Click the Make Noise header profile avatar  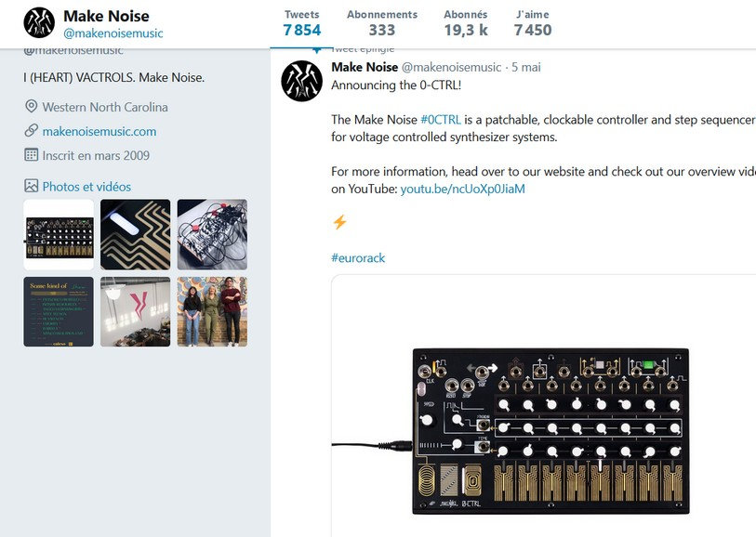pos(39,23)
